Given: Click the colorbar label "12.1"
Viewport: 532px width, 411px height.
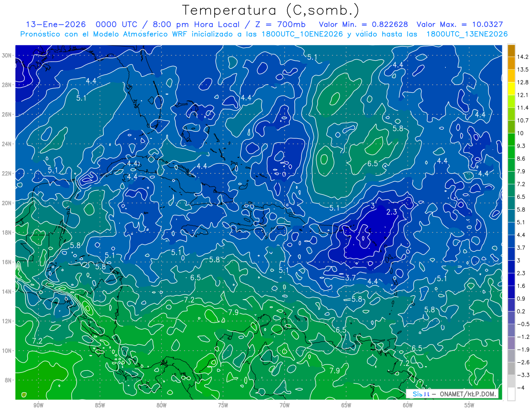Looking at the screenshot, I should pyautogui.click(x=523, y=95).
